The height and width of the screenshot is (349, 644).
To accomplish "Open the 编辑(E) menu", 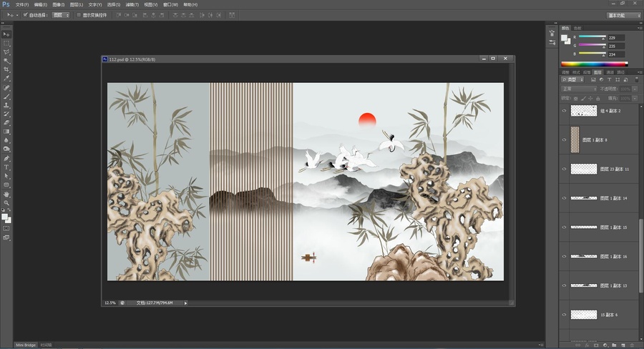I will [40, 4].
